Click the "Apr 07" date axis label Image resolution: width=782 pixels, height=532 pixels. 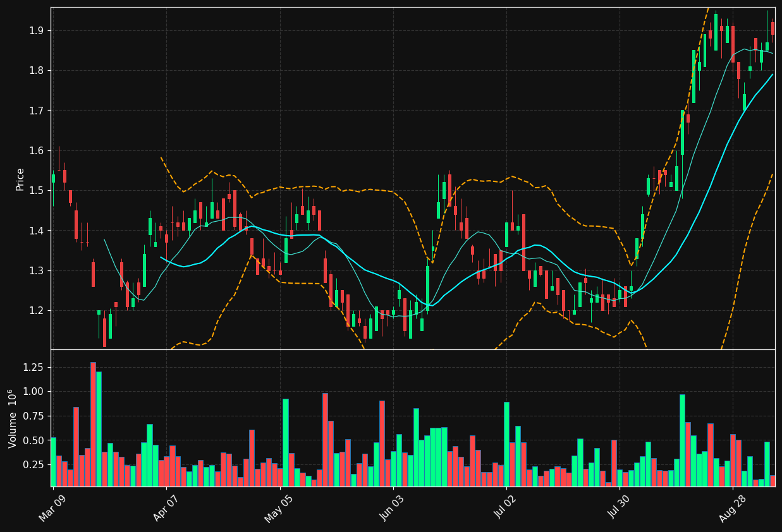tap(166, 509)
